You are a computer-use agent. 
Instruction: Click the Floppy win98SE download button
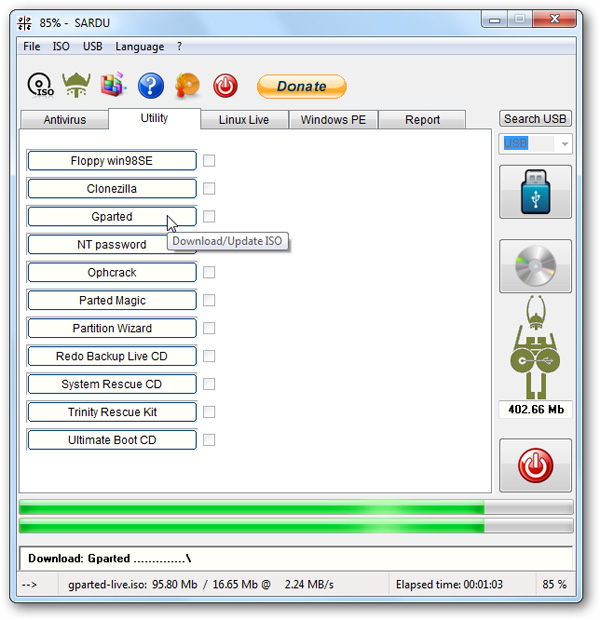(112, 161)
